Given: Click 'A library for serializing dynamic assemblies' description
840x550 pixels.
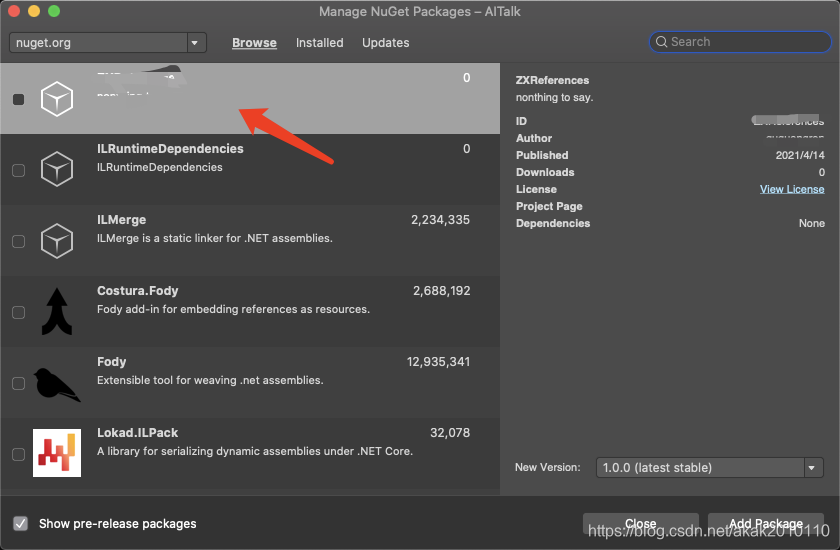Looking at the screenshot, I should (x=255, y=451).
